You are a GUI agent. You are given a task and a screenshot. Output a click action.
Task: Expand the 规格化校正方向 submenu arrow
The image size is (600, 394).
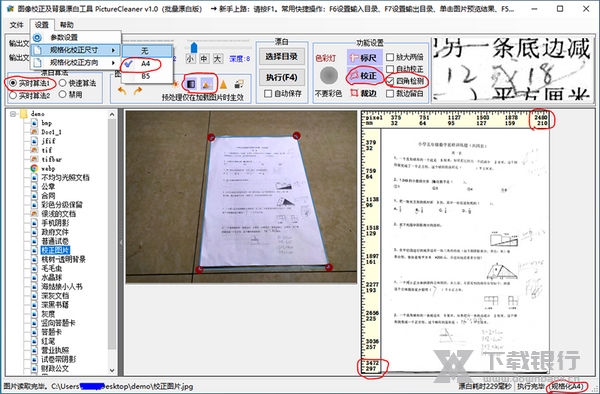point(113,63)
